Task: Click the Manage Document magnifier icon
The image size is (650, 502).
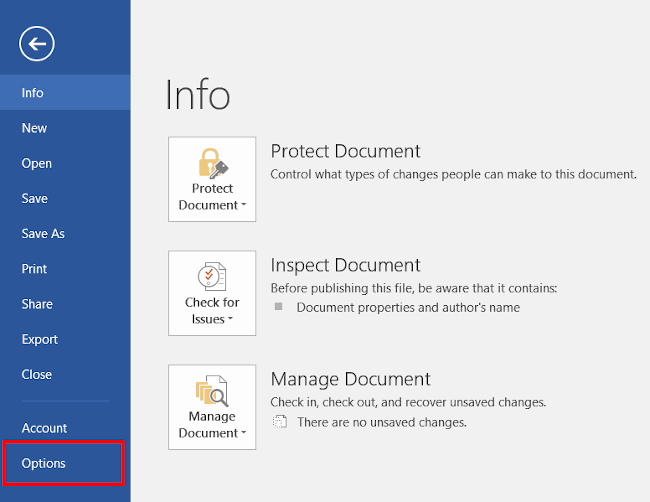Action: pyautogui.click(x=212, y=390)
